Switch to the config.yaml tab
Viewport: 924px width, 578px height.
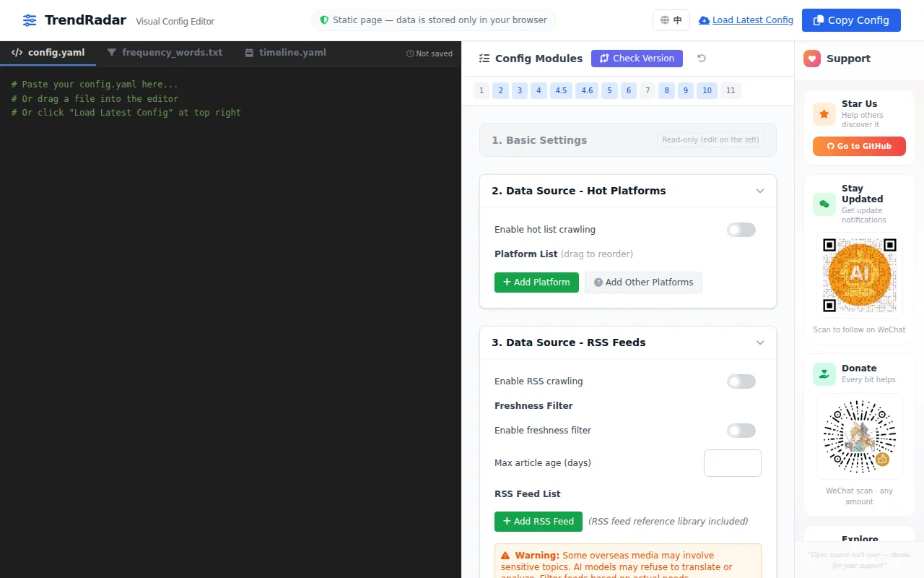[48, 53]
